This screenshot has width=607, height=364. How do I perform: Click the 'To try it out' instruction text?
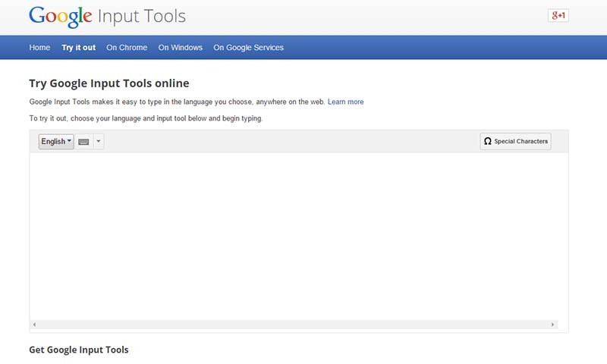[x=146, y=118]
